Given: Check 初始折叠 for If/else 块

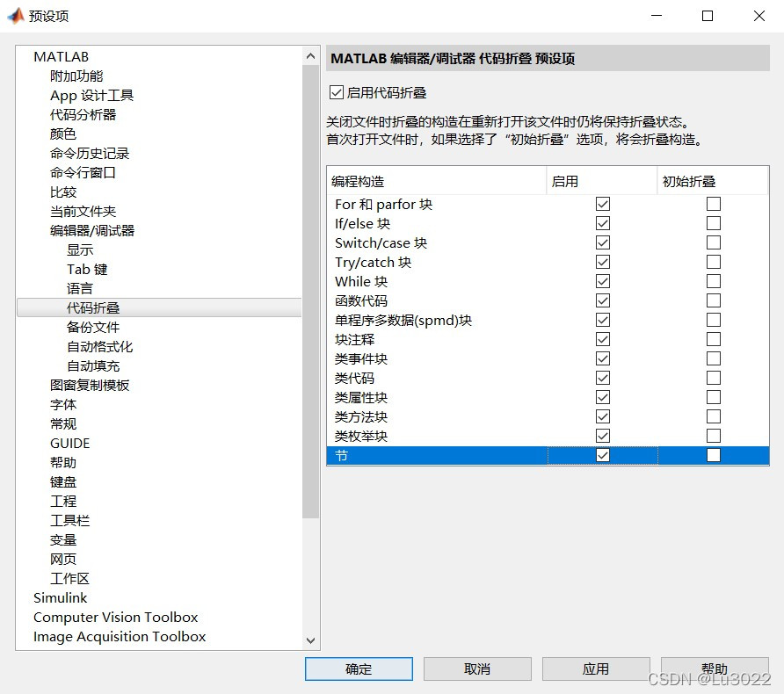Looking at the screenshot, I should 714,223.
